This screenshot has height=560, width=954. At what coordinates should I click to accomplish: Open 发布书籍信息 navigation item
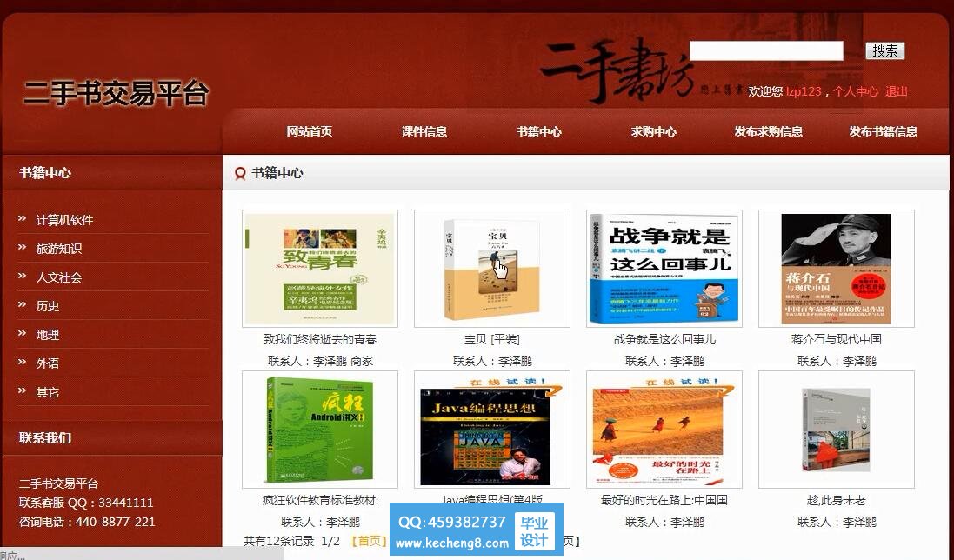click(x=884, y=131)
